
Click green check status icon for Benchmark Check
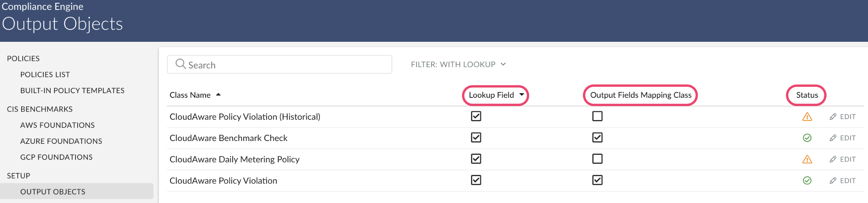coord(807,138)
